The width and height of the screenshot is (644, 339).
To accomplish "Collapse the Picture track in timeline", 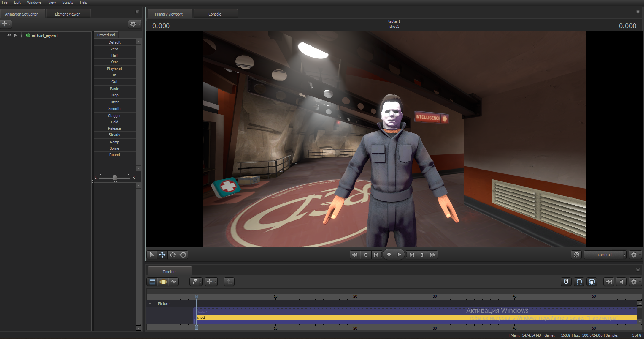I will point(150,304).
